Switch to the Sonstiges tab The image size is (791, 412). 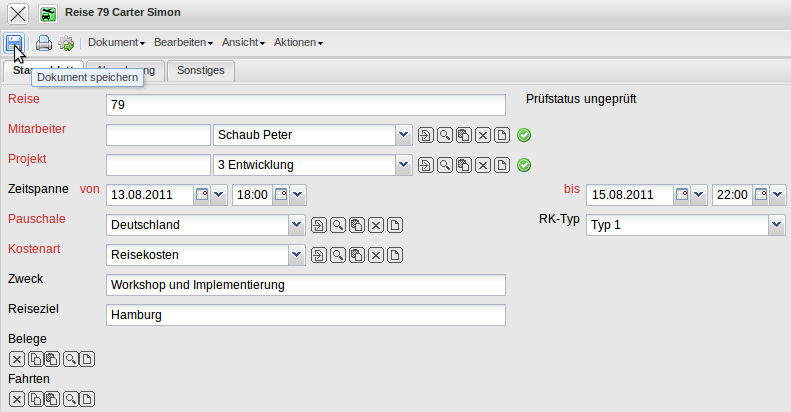tap(201, 71)
